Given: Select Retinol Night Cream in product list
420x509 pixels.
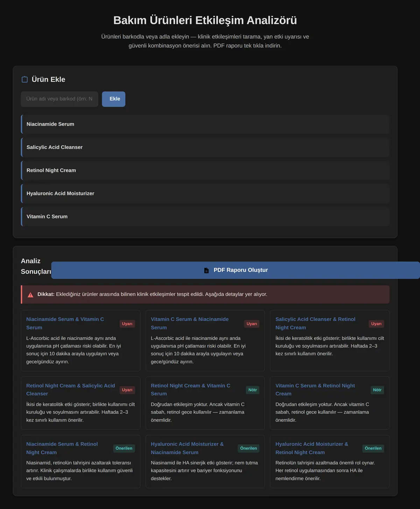Looking at the screenshot, I should tap(205, 171).
